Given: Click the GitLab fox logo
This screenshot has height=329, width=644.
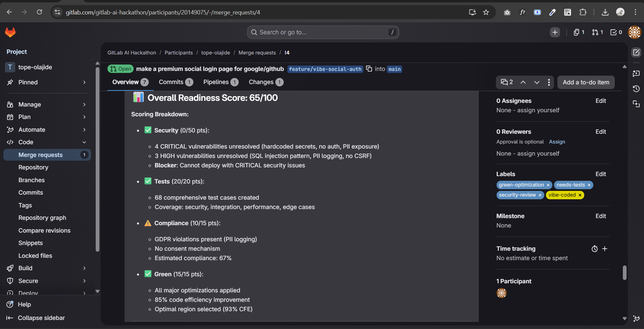Looking at the screenshot, I should 10,32.
